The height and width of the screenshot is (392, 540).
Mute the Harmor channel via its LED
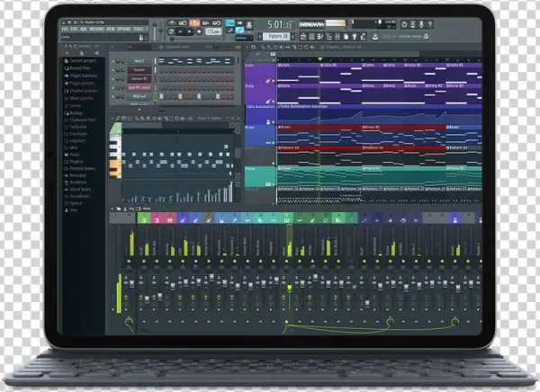(112, 70)
